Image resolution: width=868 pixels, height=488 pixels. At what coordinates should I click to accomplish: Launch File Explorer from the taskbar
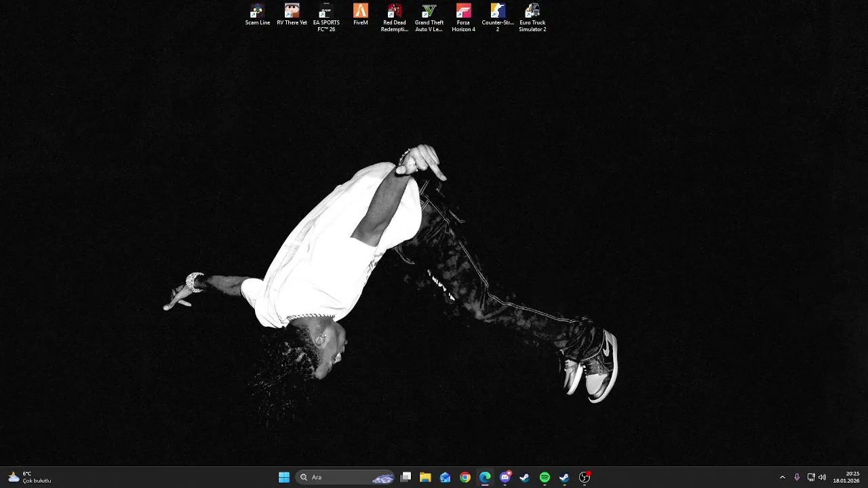tap(425, 477)
